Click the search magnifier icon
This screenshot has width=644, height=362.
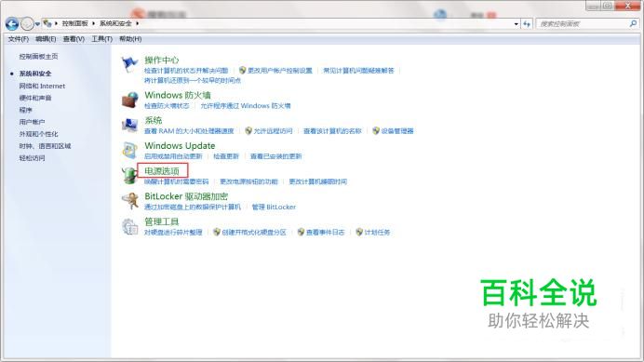pos(633,24)
